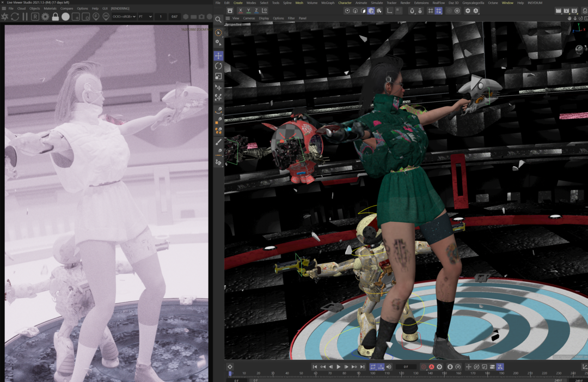The image size is (588, 382).
Task: Toggle X axis lock
Action: coord(241,10)
